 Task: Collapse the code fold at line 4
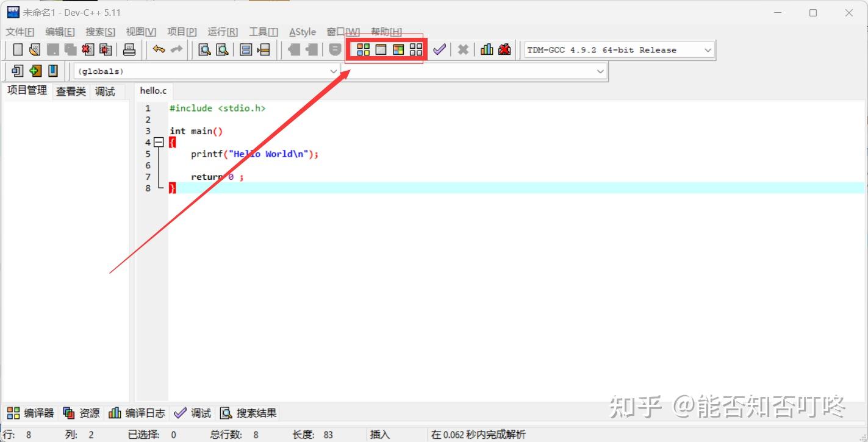pos(159,142)
